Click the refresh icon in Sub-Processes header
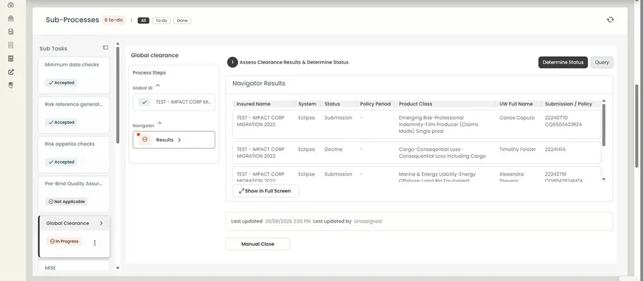 (x=610, y=19)
